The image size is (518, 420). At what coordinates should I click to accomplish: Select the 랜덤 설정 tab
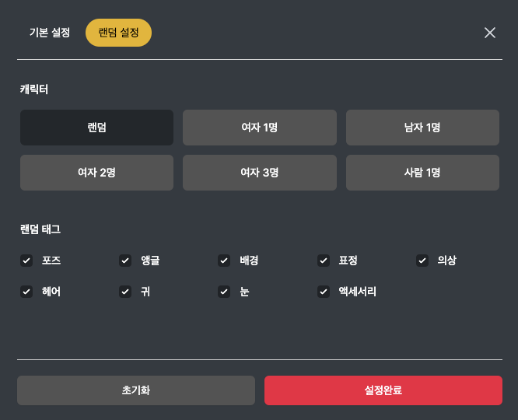click(118, 33)
